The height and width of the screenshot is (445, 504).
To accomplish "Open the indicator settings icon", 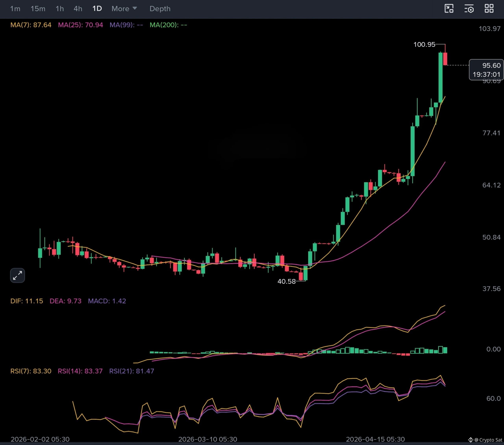I will pyautogui.click(x=469, y=9).
